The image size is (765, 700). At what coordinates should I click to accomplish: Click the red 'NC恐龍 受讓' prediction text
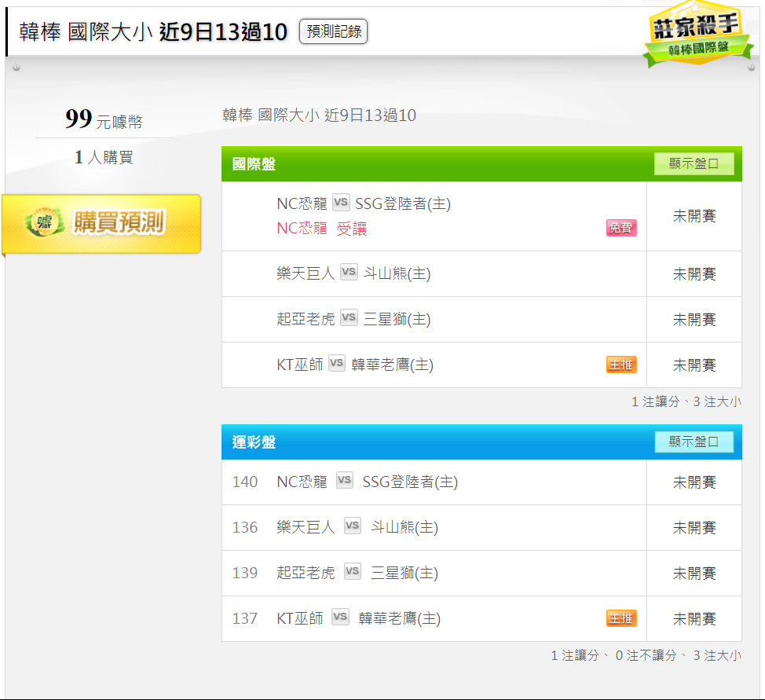point(321,228)
